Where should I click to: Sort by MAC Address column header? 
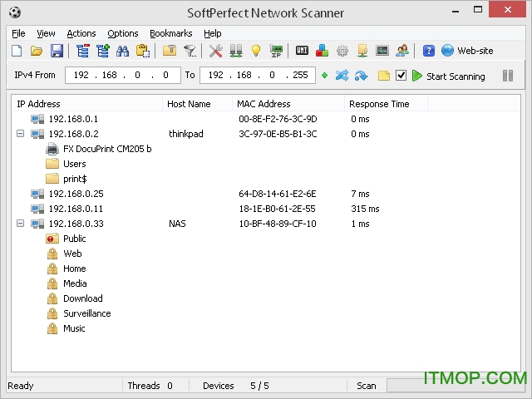pyautogui.click(x=288, y=104)
